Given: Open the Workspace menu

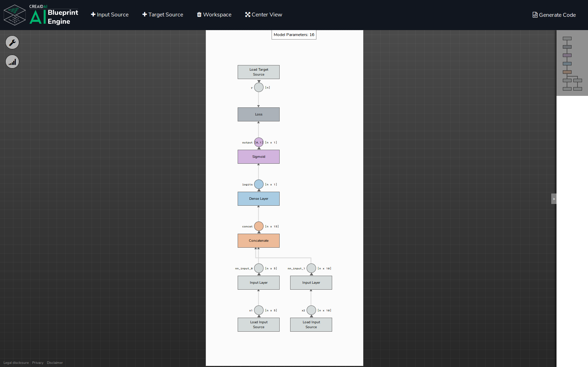Looking at the screenshot, I should [x=217, y=14].
